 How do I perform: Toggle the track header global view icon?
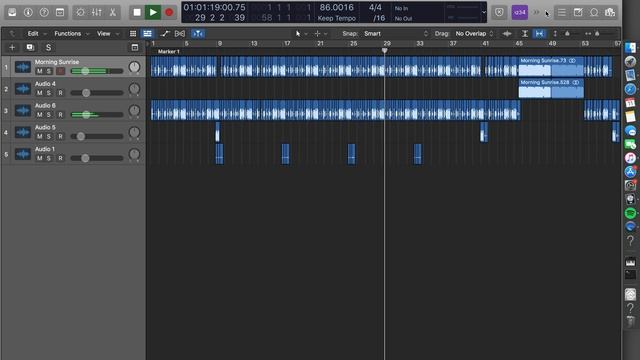(x=135, y=48)
